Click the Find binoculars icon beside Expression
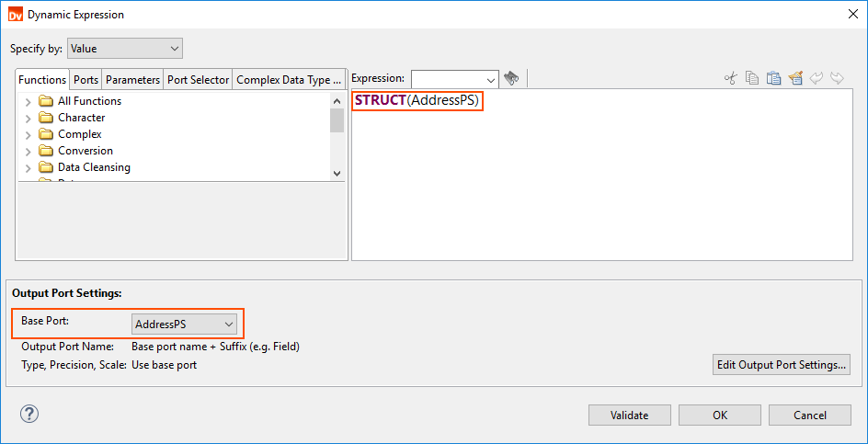Image resolution: width=868 pixels, height=444 pixels. click(512, 79)
